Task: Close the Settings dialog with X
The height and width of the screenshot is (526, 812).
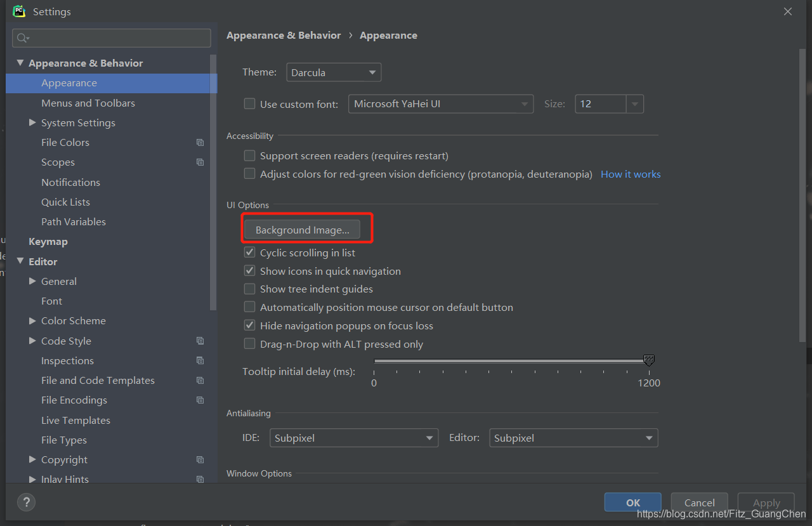Action: point(788,11)
